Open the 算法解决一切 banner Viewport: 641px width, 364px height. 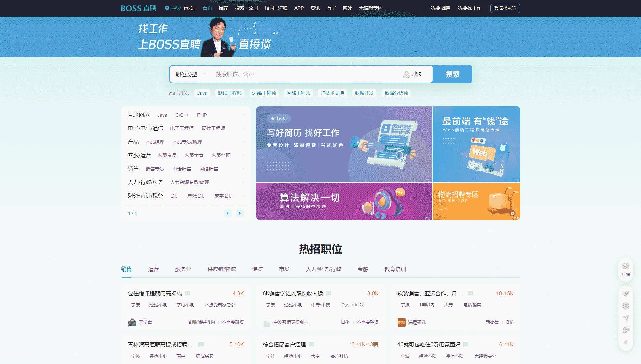pyautogui.click(x=344, y=202)
